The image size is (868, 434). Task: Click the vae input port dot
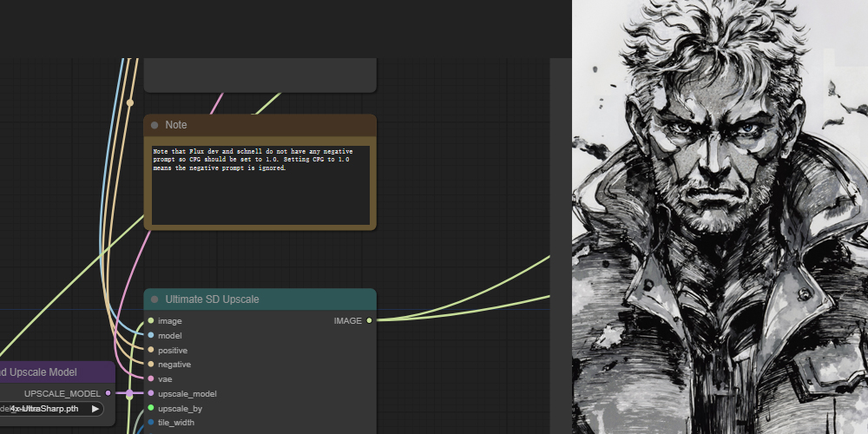(x=150, y=378)
